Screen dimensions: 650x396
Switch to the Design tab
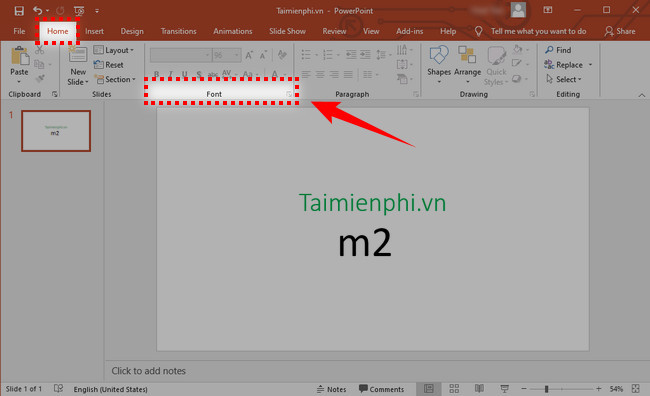(132, 31)
